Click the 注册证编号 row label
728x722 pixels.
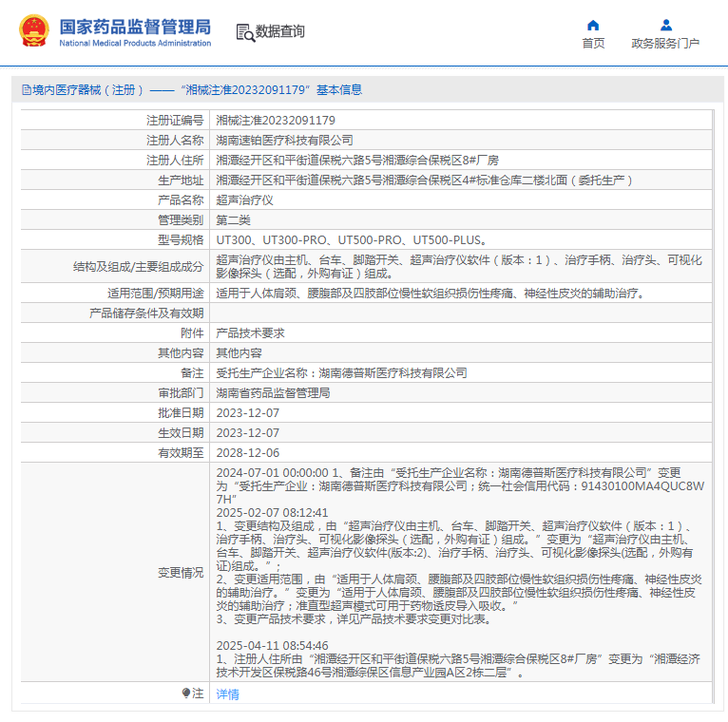pyautogui.click(x=175, y=121)
